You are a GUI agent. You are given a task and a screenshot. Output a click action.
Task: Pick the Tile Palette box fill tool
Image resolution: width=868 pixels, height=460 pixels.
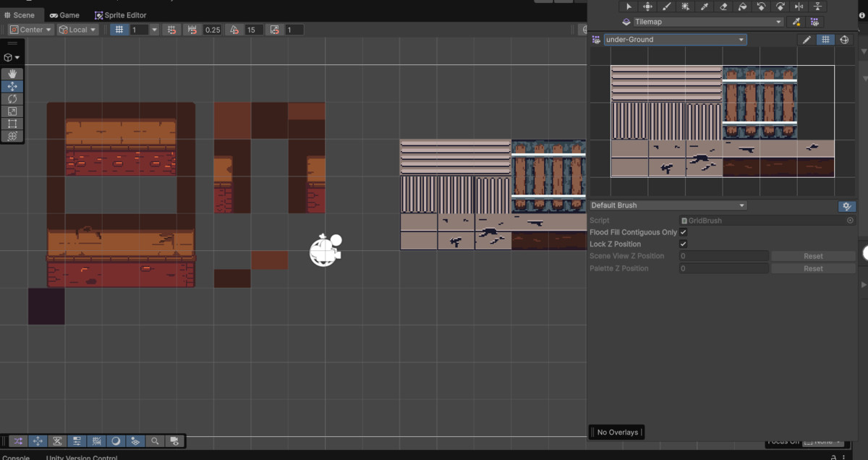pos(685,7)
